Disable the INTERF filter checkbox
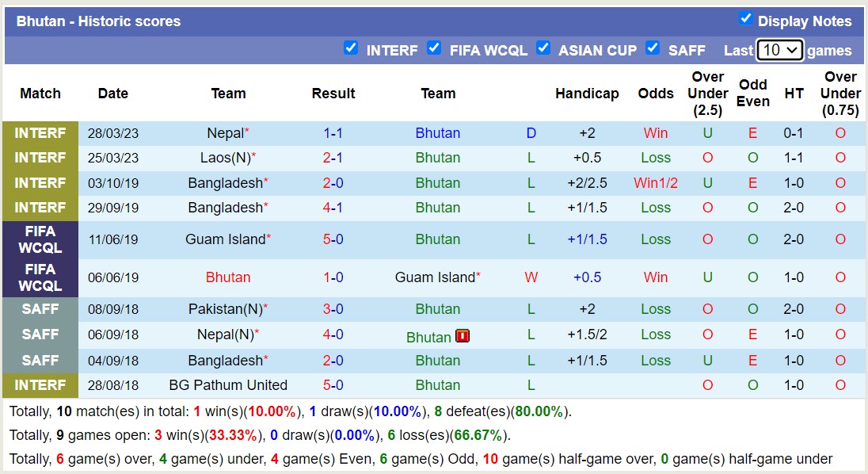The width and height of the screenshot is (868, 474). [351, 48]
